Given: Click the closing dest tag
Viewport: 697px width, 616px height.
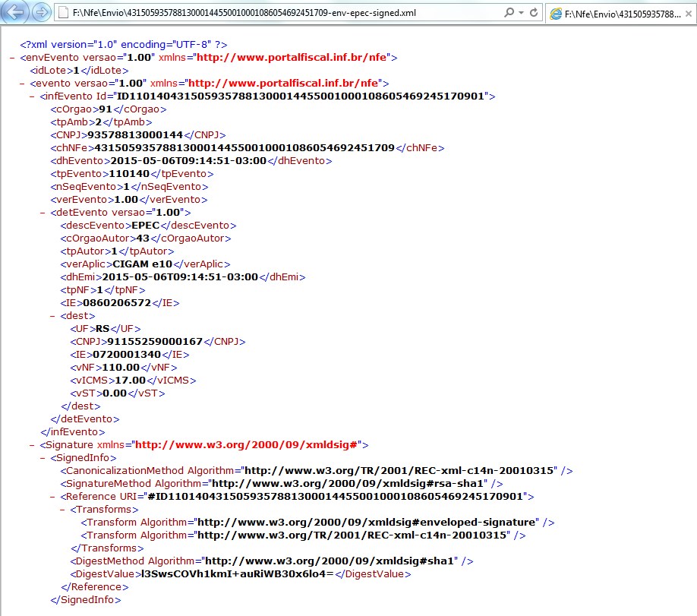Looking at the screenshot, I should pos(81,406).
